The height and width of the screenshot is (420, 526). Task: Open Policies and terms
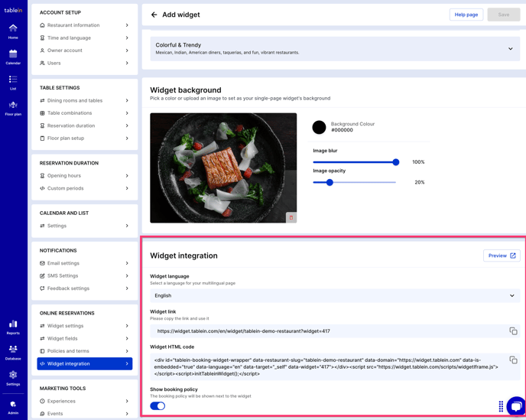pyautogui.click(x=84, y=351)
